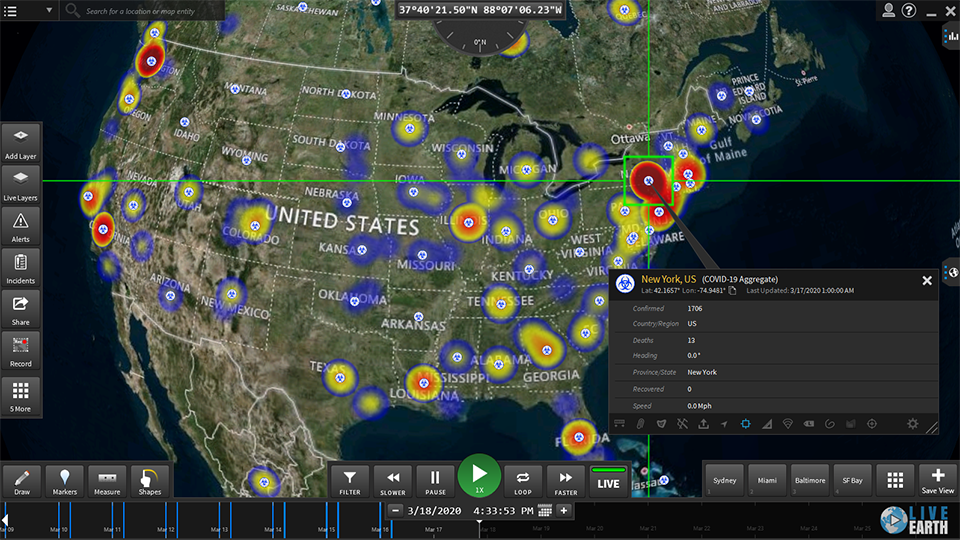The width and height of the screenshot is (960, 540).
Task: Click Faster playback button
Action: [x=566, y=481]
